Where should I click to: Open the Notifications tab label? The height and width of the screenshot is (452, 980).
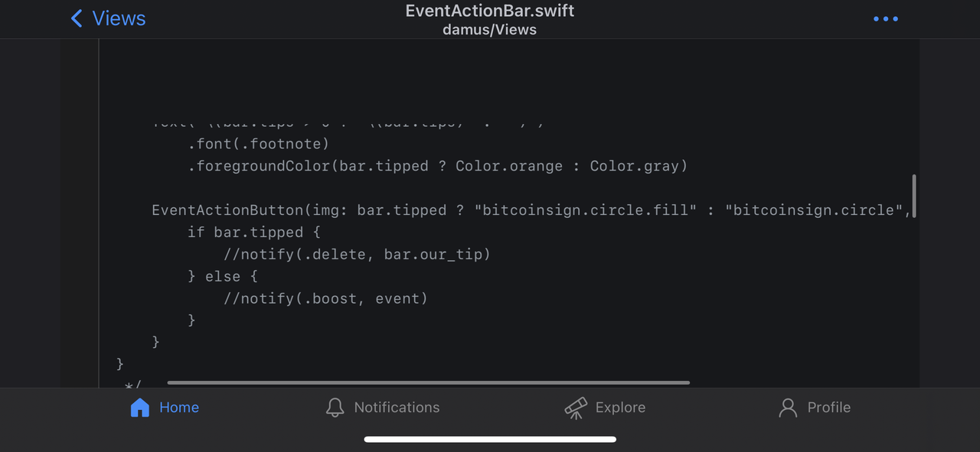397,408
